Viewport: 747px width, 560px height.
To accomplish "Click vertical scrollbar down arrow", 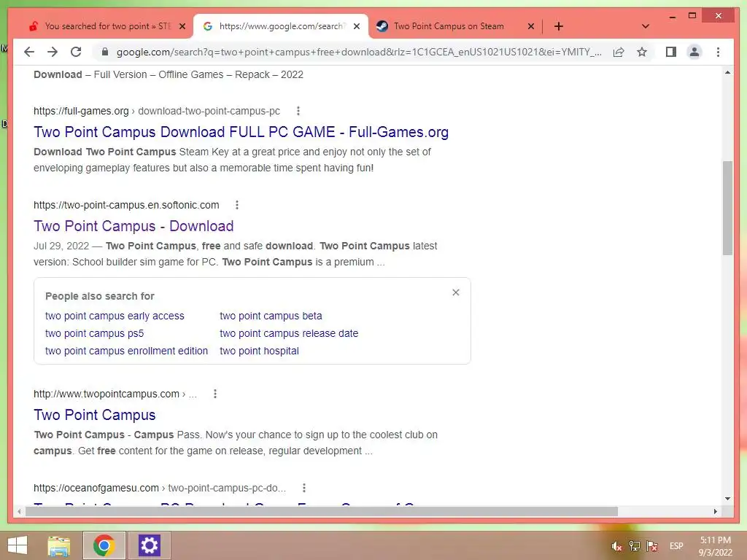I will click(x=727, y=499).
